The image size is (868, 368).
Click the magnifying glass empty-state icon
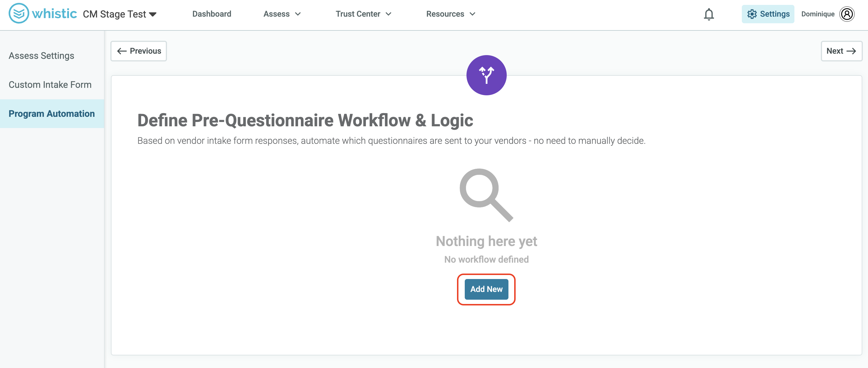click(x=486, y=195)
